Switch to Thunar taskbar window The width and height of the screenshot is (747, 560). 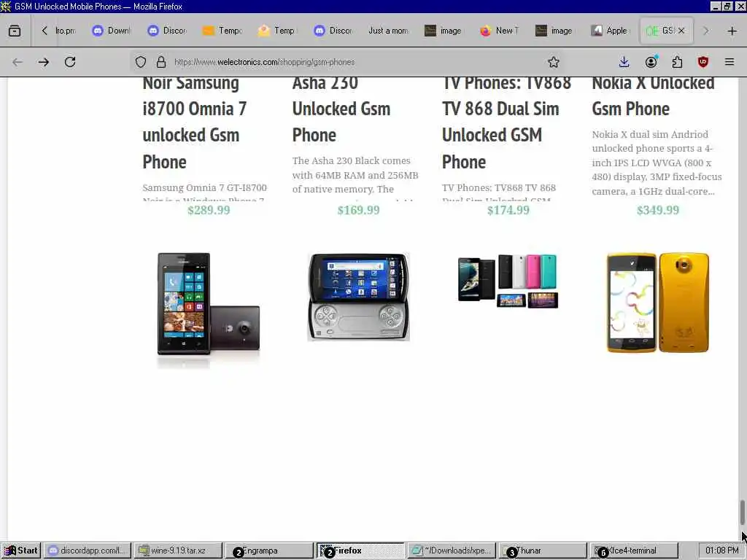coord(542,551)
